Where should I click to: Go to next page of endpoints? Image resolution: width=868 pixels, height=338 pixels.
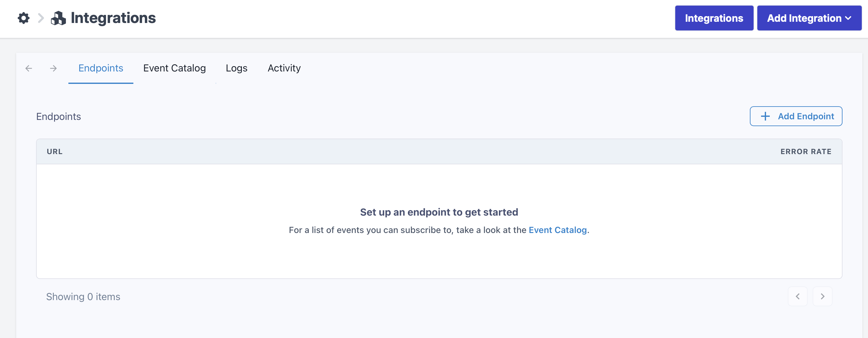[x=823, y=296]
